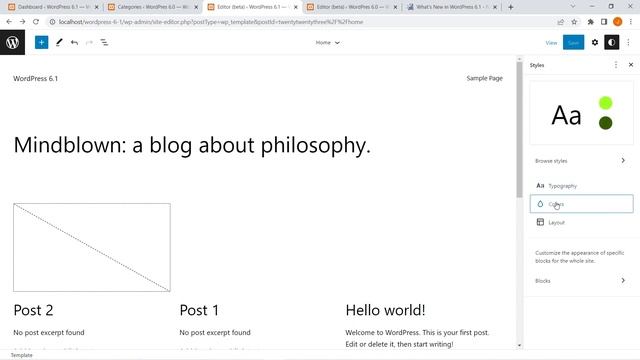Screen dimensions: 640x360
Task: Select the Post 2 featured image placeholder
Action: tap(92, 247)
